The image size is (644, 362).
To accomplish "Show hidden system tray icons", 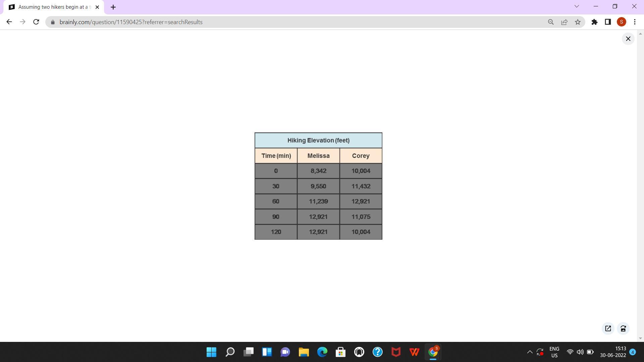I will [530, 352].
